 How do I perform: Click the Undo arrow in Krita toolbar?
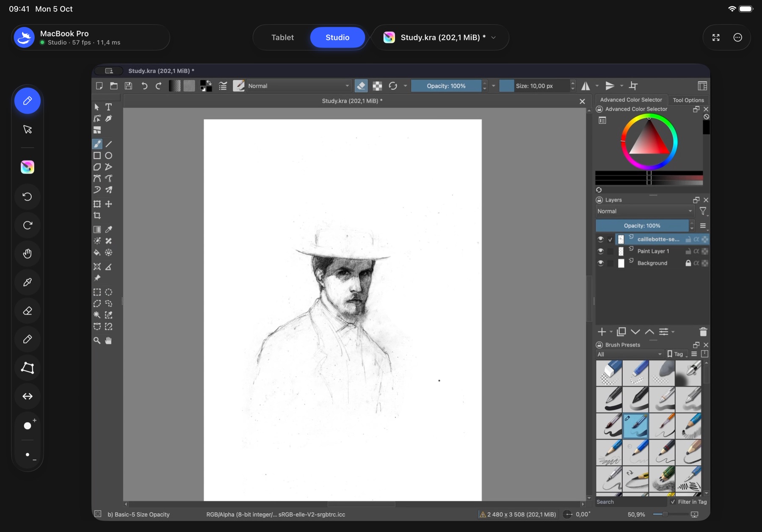tap(144, 86)
